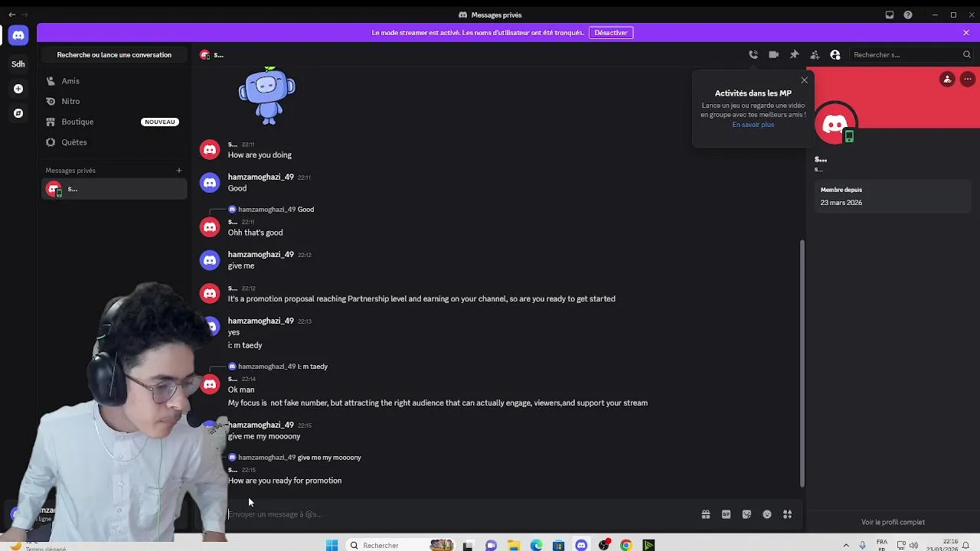Click the s... avatar beside "Ok man"
980x551 pixels.
tap(210, 384)
